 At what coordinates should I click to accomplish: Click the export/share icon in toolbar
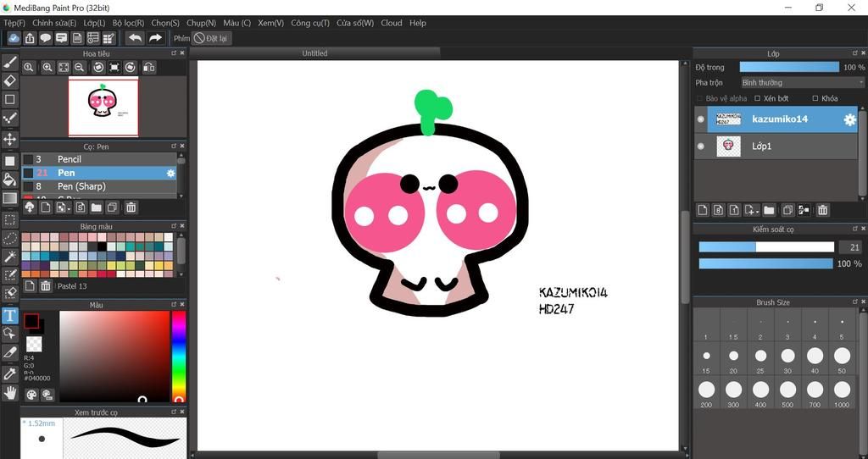(x=30, y=37)
